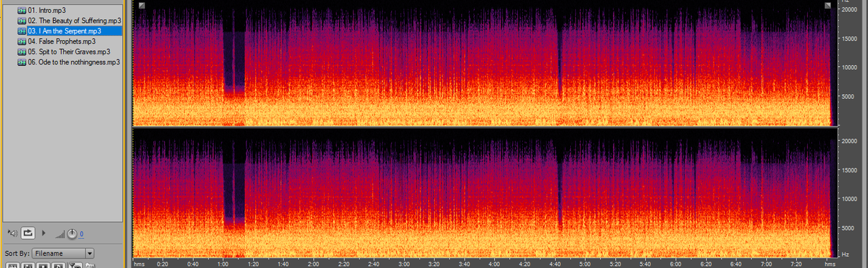Image resolution: width=868 pixels, height=268 pixels.
Task: Select 04. False Prophets.mp3 in the file list
Action: pos(62,41)
